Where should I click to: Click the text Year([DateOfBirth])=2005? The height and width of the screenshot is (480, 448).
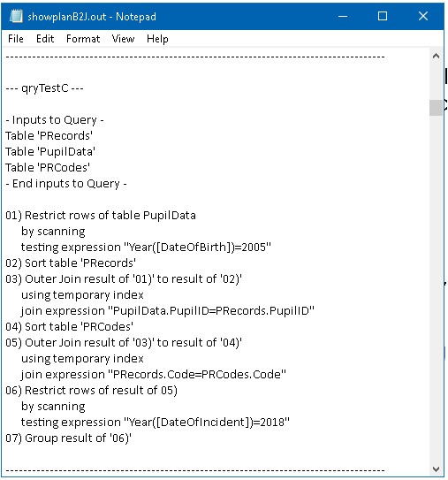click(197, 247)
